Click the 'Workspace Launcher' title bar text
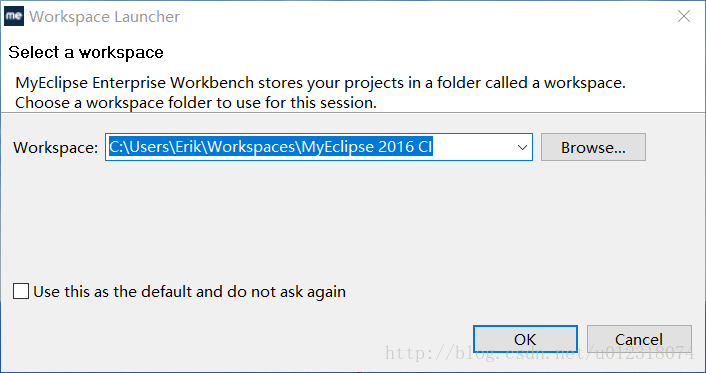The image size is (706, 373). (x=104, y=17)
